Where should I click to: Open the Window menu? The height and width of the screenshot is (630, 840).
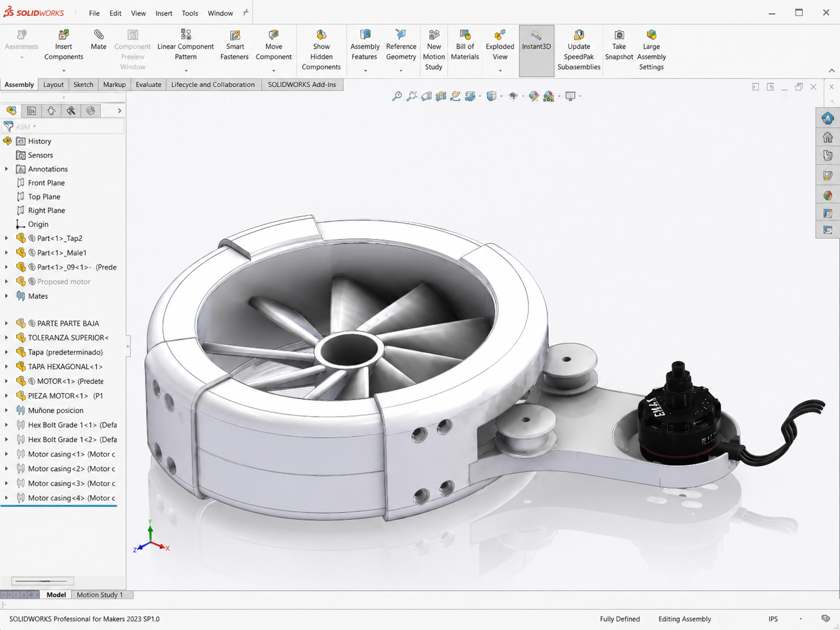220,13
